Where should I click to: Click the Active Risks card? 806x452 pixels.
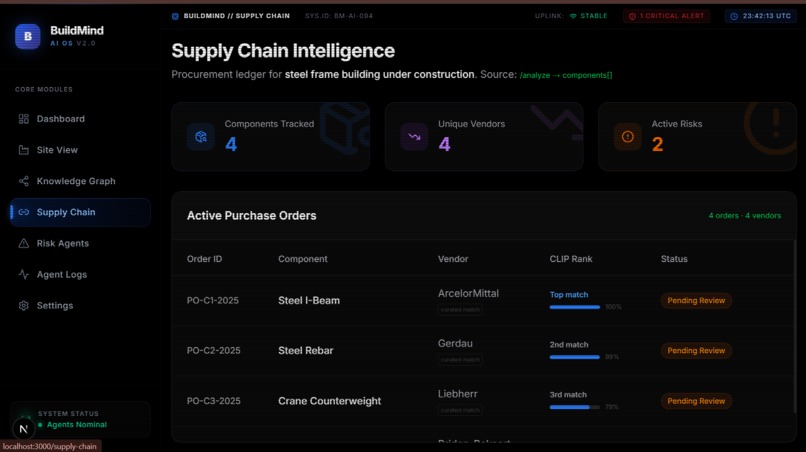click(x=698, y=137)
